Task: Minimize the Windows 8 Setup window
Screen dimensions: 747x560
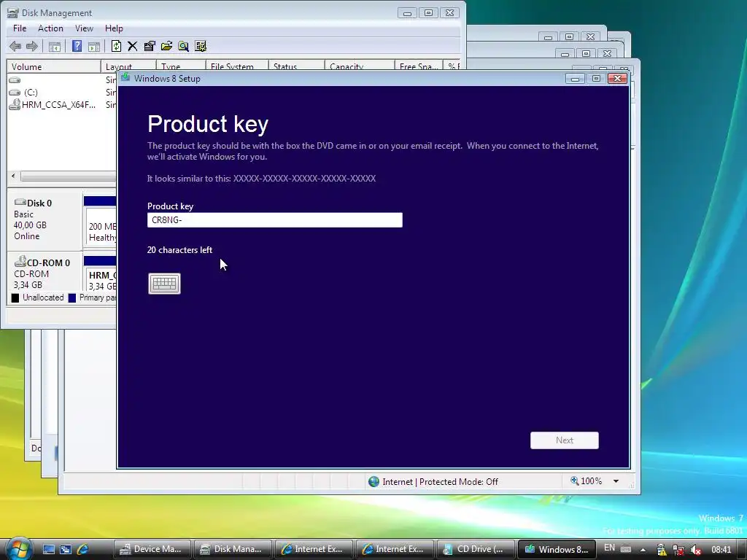Action: tap(575, 79)
